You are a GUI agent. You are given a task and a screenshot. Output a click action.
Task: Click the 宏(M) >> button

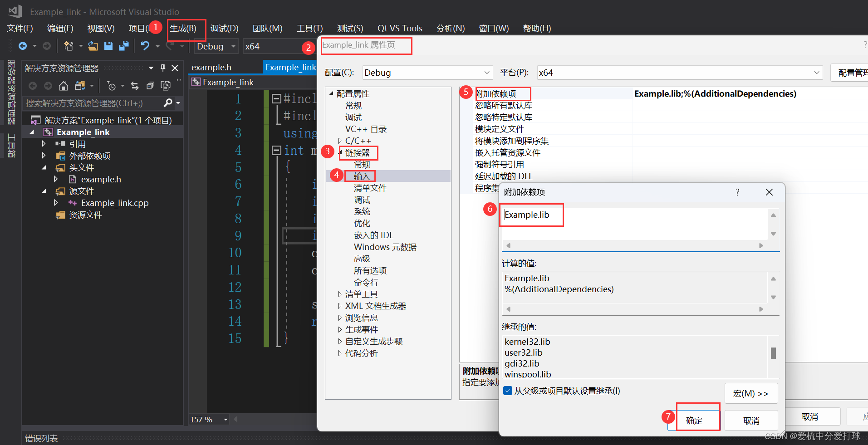[751, 393]
